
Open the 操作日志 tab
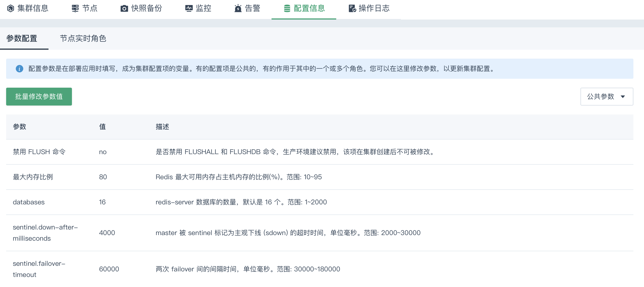pyautogui.click(x=369, y=8)
